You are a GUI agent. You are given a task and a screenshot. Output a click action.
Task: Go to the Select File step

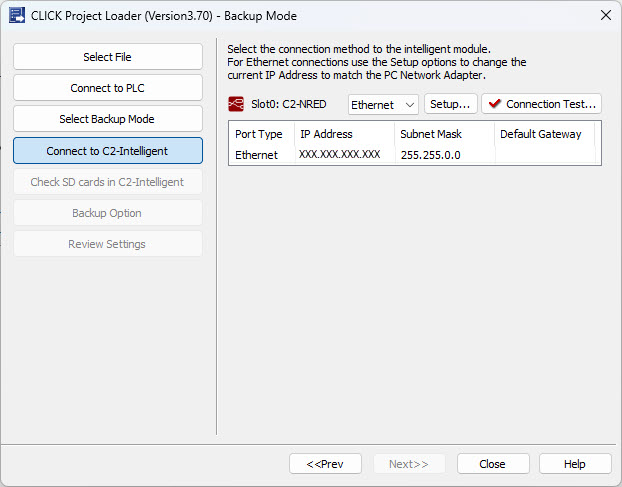point(108,57)
